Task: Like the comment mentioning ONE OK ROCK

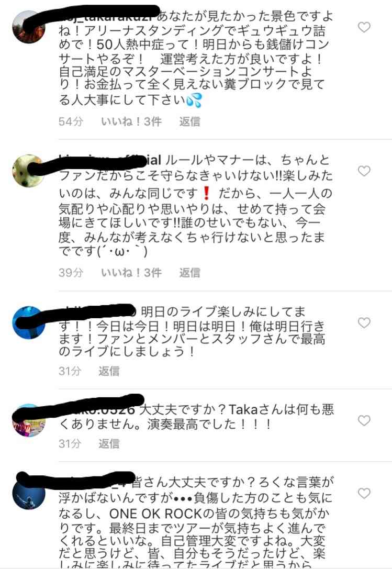Action: [x=364, y=493]
